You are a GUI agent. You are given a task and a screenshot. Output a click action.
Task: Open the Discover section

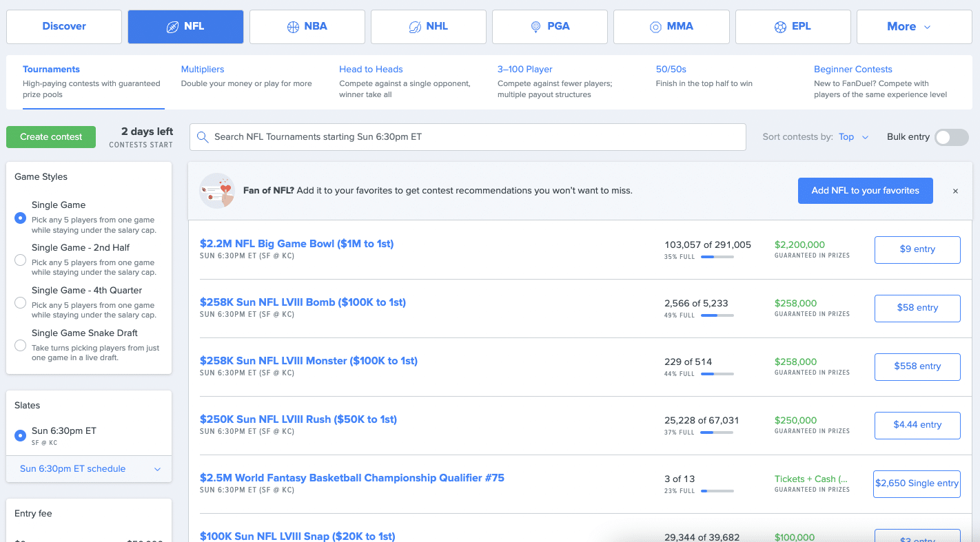coord(64,27)
